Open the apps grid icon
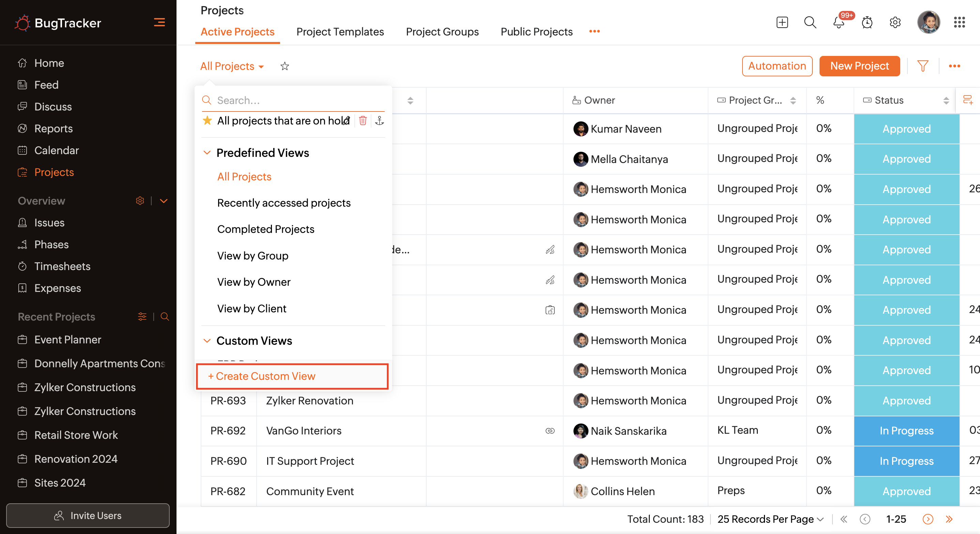The height and width of the screenshot is (534, 980). 959,23
